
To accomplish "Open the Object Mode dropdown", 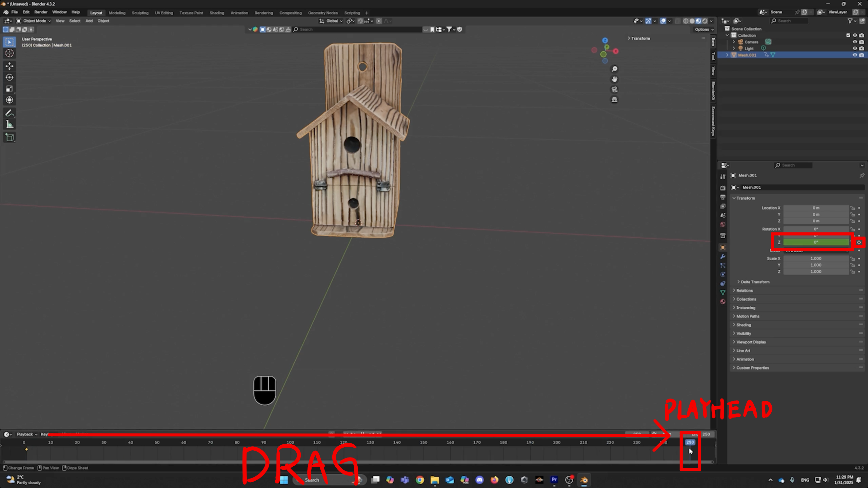I will [34, 21].
